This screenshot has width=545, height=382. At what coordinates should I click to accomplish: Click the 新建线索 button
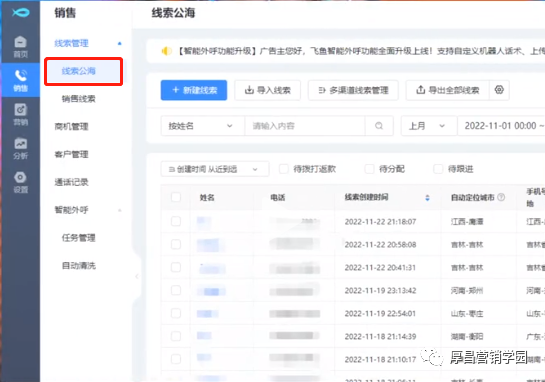pos(194,90)
